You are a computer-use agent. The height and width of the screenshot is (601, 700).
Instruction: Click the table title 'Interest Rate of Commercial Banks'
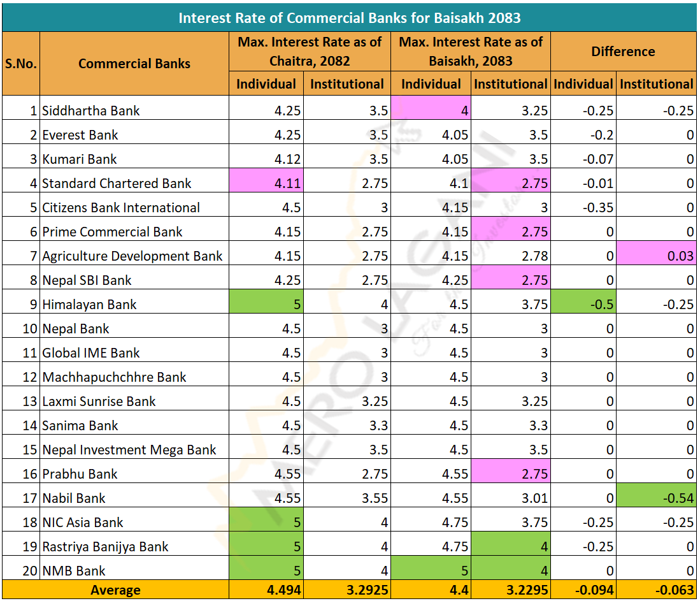tap(349, 17)
